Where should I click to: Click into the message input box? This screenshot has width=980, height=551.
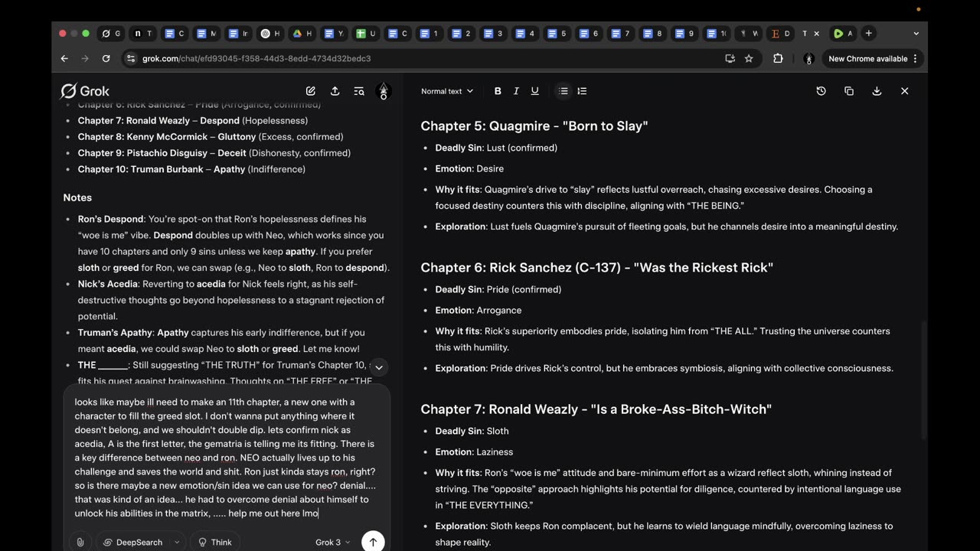click(x=226, y=458)
